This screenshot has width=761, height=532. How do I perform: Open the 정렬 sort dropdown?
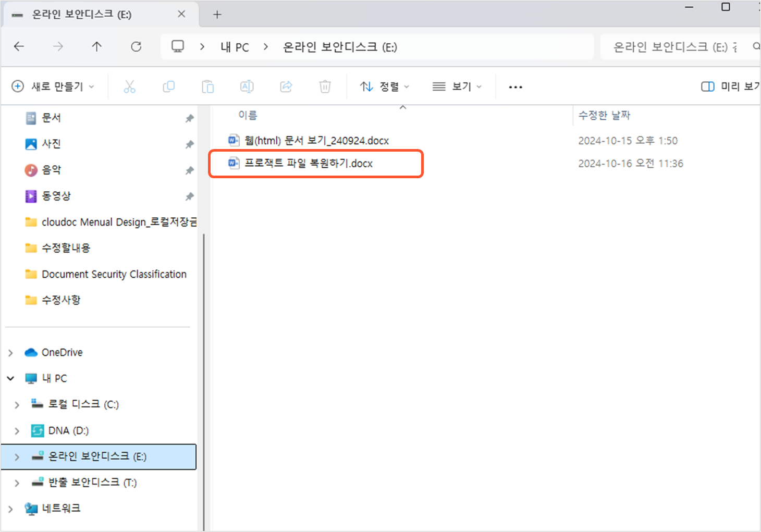385,86
